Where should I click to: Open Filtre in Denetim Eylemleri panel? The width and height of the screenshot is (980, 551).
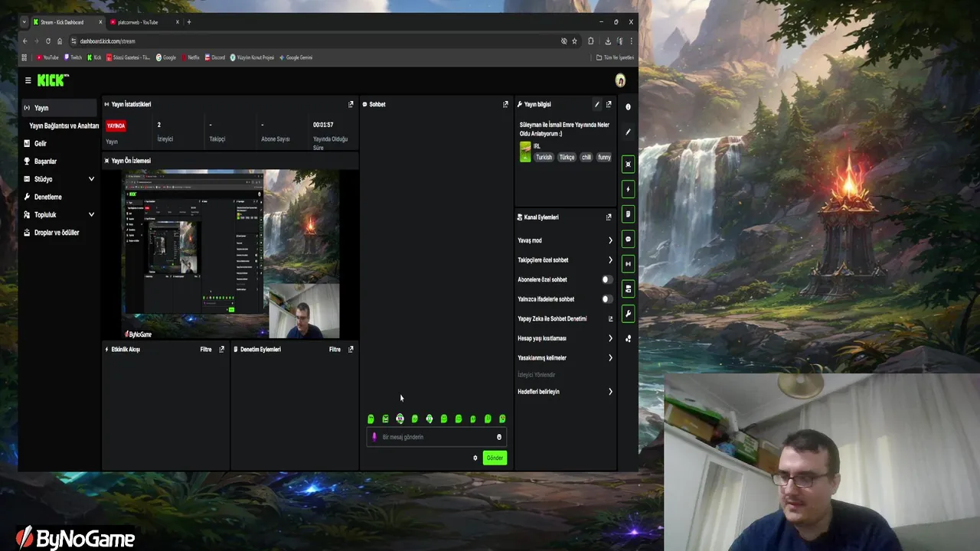point(335,349)
